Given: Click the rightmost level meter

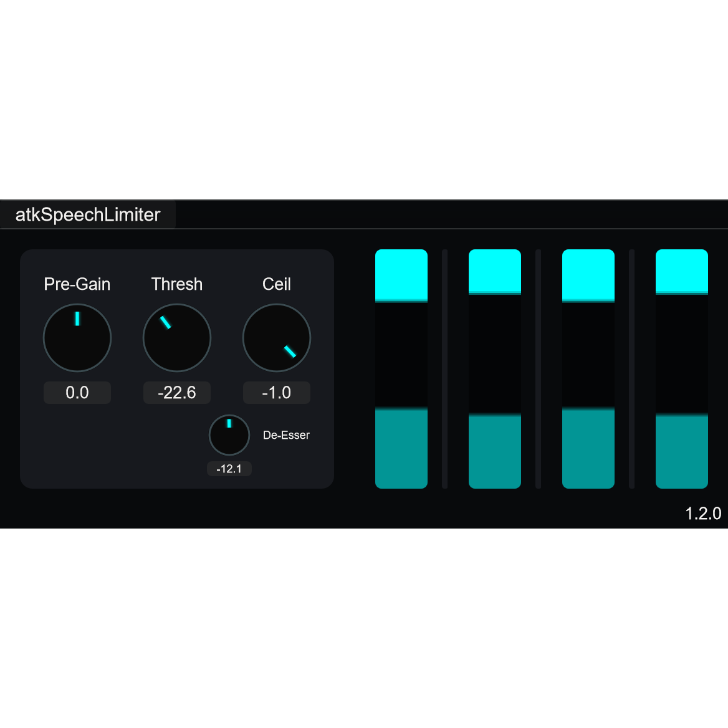Looking at the screenshot, I should click(682, 369).
